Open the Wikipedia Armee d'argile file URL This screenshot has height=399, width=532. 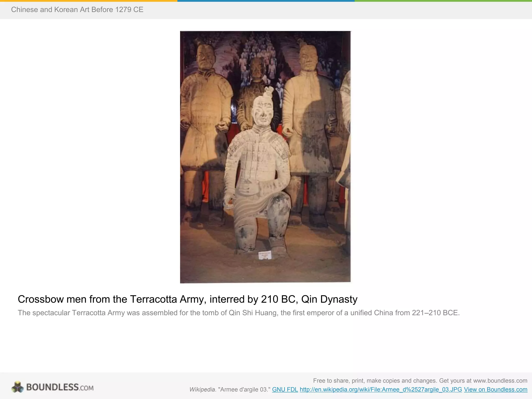click(x=381, y=389)
